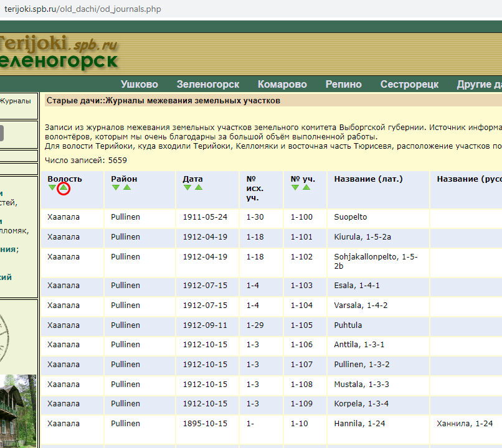The image size is (502, 448).
Task: Sort № уч. column with up arrow
Action: pyautogui.click(x=306, y=187)
